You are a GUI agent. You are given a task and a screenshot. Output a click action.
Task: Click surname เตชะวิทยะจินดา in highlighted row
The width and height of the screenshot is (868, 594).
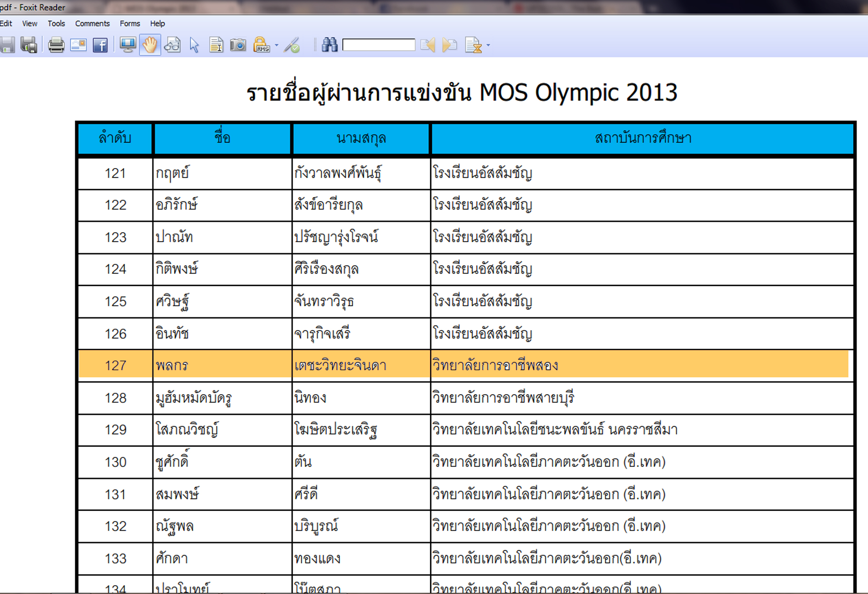click(340, 365)
